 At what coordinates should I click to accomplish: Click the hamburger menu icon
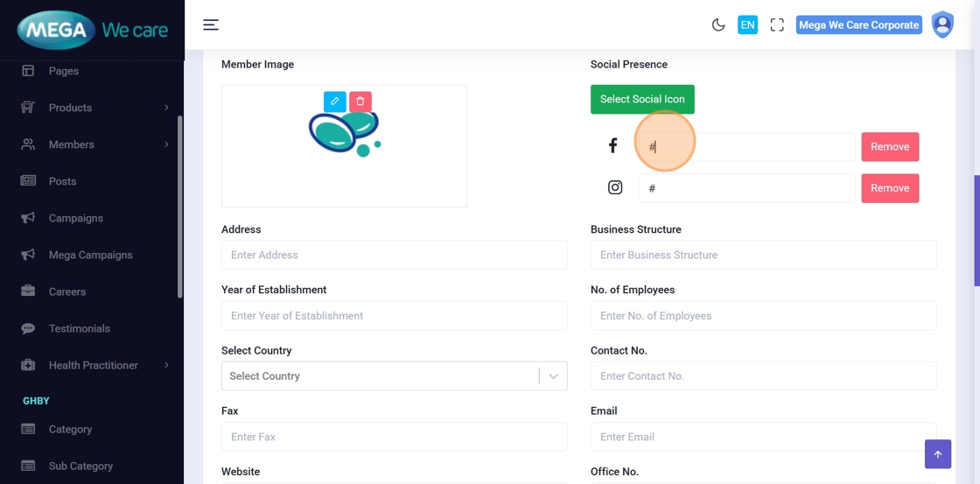tap(211, 25)
